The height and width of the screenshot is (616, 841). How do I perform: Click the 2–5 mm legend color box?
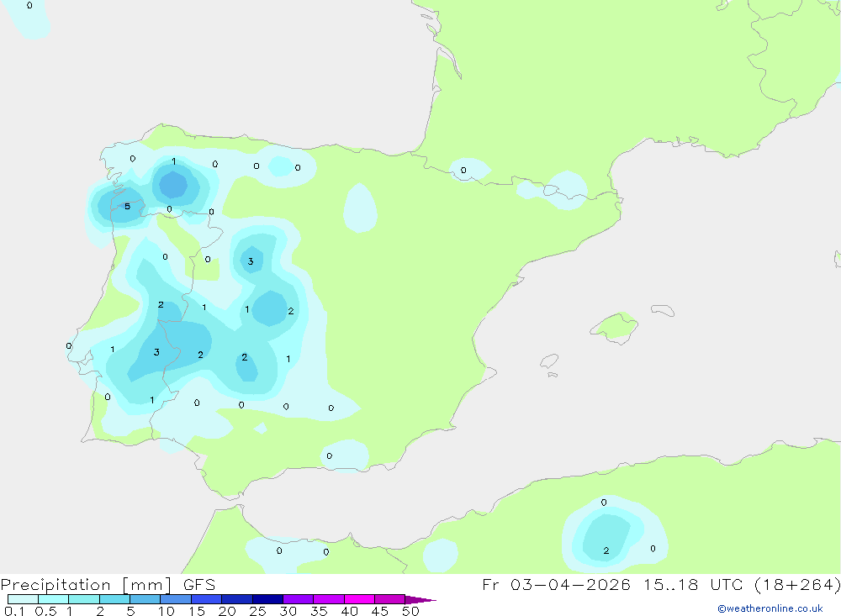pyautogui.click(x=114, y=599)
